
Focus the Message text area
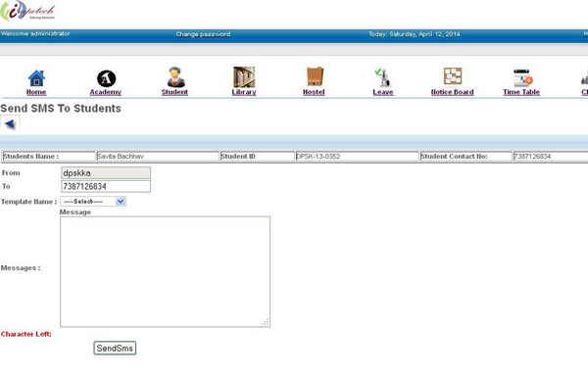point(165,271)
